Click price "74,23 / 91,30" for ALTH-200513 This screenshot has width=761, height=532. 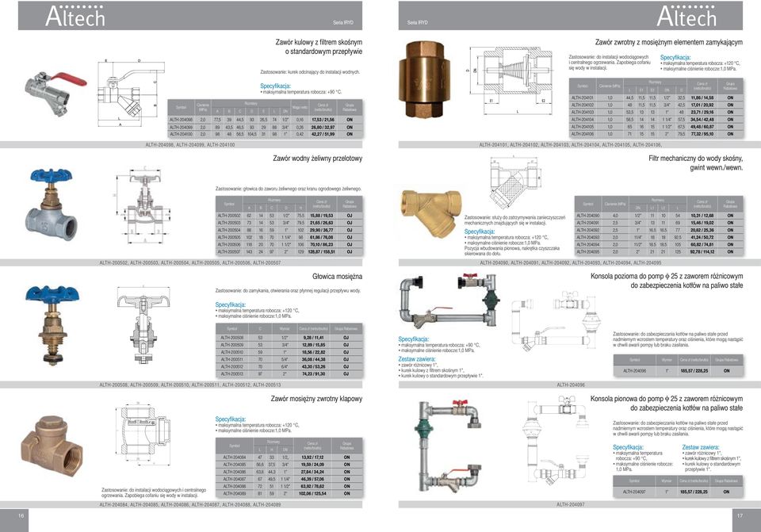314,373
